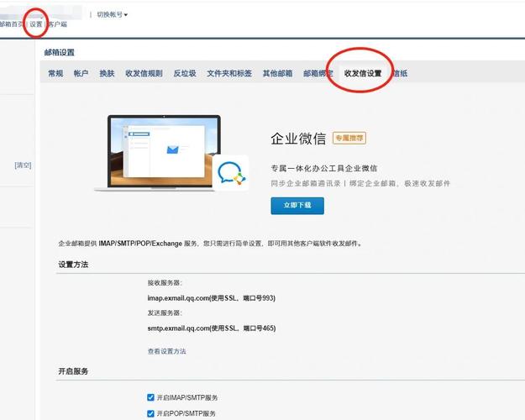Toggle the 开启IMAP/SMTP服务 checkbox
This screenshot has width=525, height=420.
click(150, 397)
